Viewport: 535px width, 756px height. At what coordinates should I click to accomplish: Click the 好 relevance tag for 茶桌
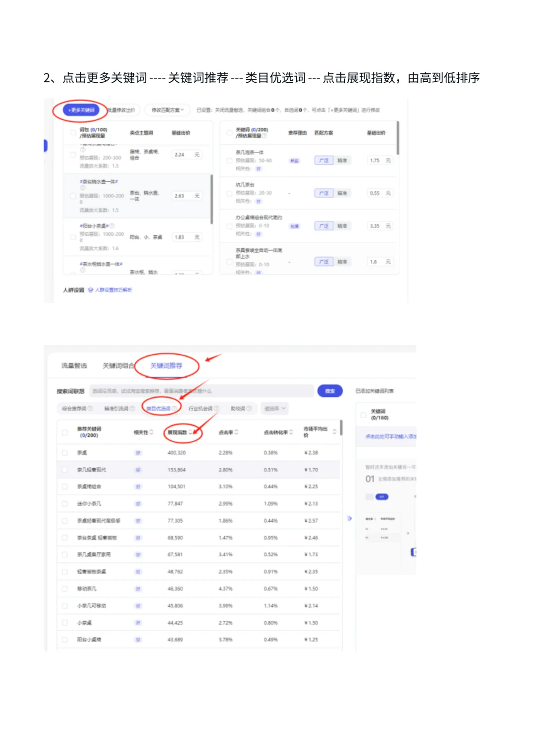pyautogui.click(x=138, y=453)
